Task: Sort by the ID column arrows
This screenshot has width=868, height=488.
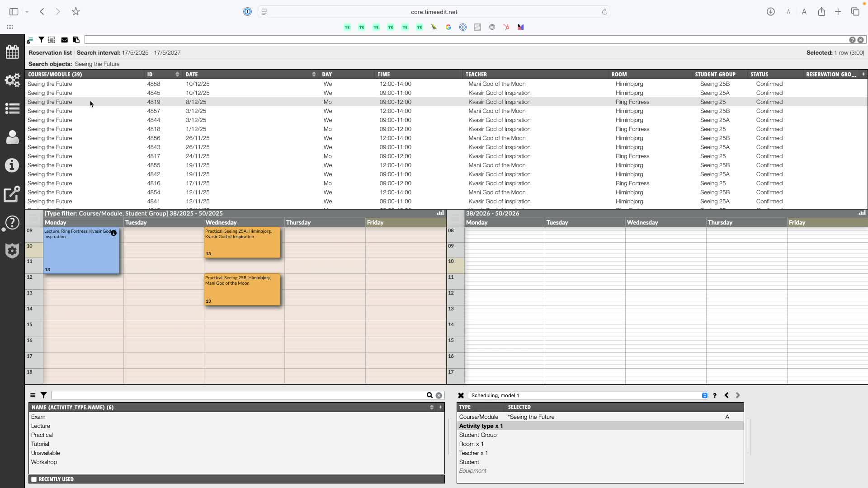Action: pos(177,74)
